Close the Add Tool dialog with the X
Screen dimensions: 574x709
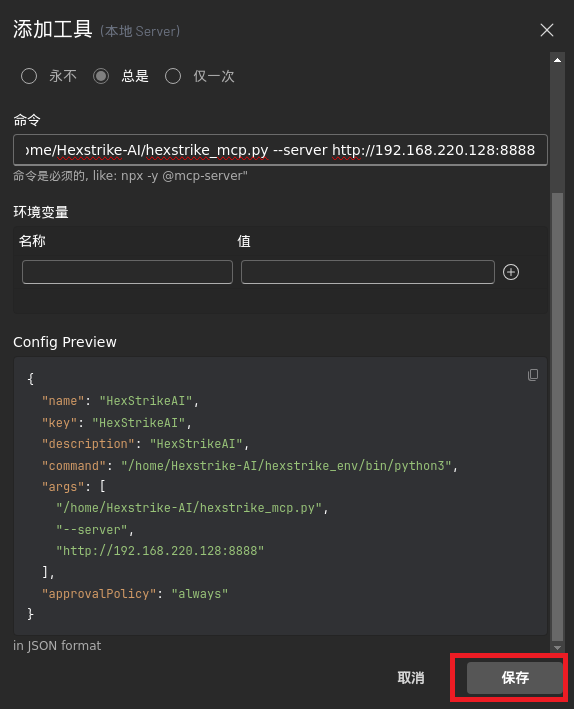[x=547, y=30]
